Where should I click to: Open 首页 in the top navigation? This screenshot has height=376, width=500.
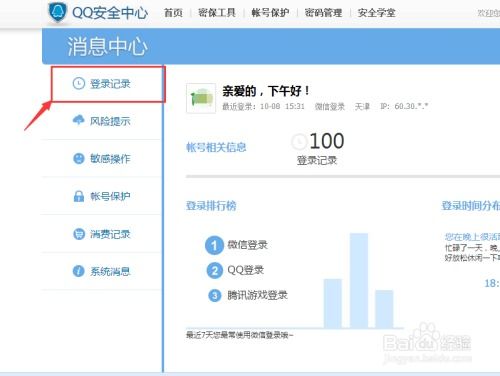point(173,13)
